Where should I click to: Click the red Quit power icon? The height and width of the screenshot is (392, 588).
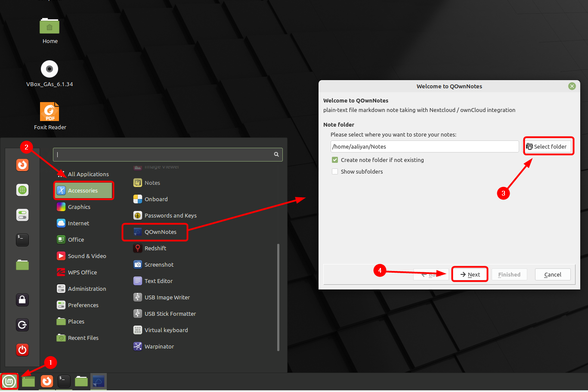click(x=22, y=349)
